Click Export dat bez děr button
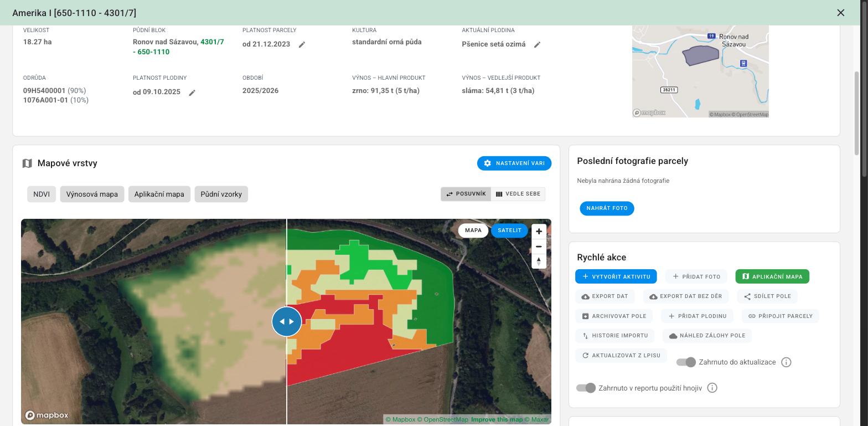This screenshot has height=426, width=868. coord(686,296)
